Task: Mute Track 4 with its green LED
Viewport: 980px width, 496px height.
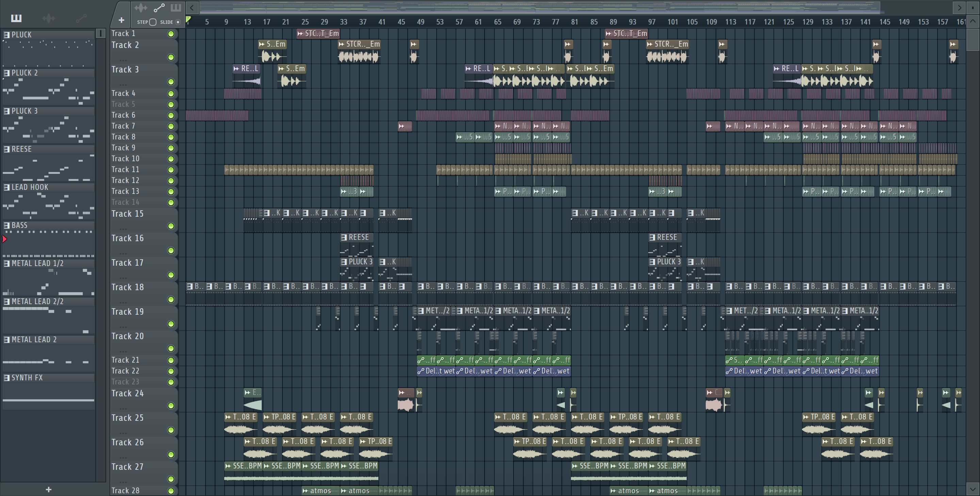Action: [171, 94]
